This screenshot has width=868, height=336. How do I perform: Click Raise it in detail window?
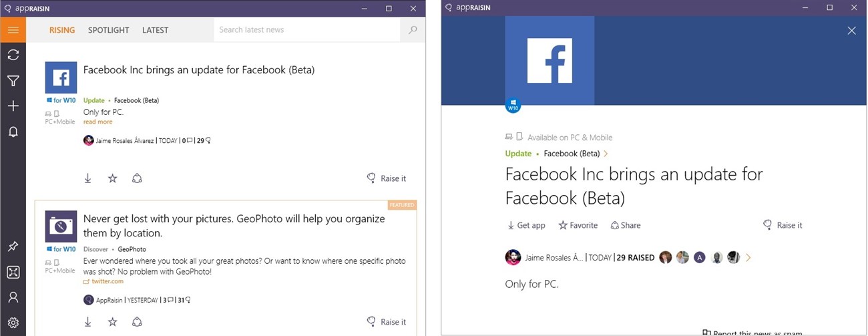(x=783, y=225)
